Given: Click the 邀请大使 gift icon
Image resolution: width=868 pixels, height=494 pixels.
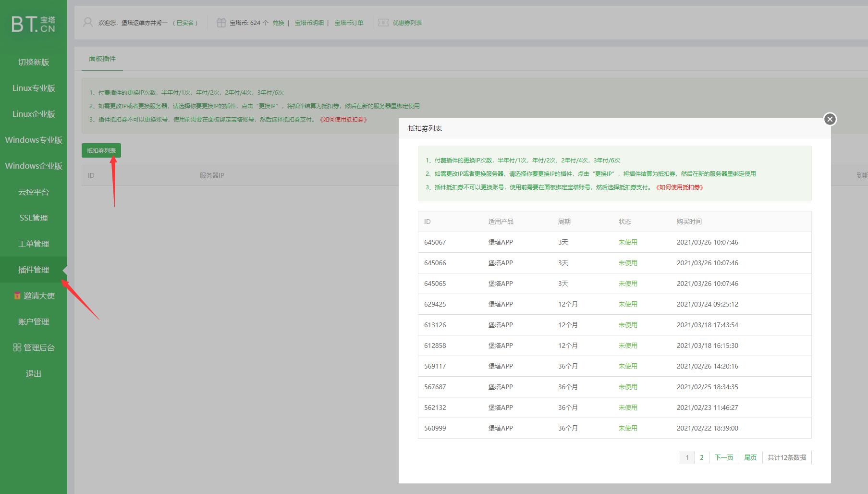Looking at the screenshot, I should pyautogui.click(x=17, y=296).
